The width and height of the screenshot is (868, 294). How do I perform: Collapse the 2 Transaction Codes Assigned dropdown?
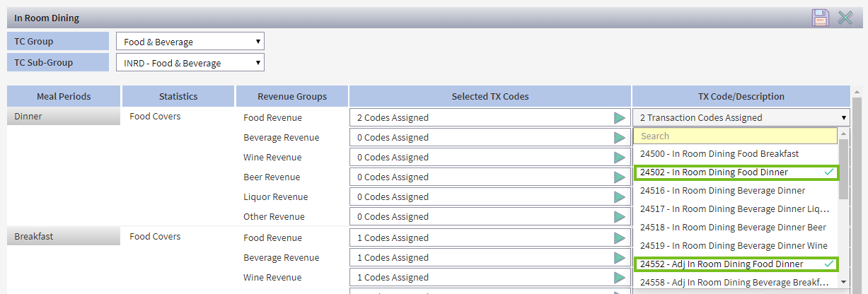741,118
